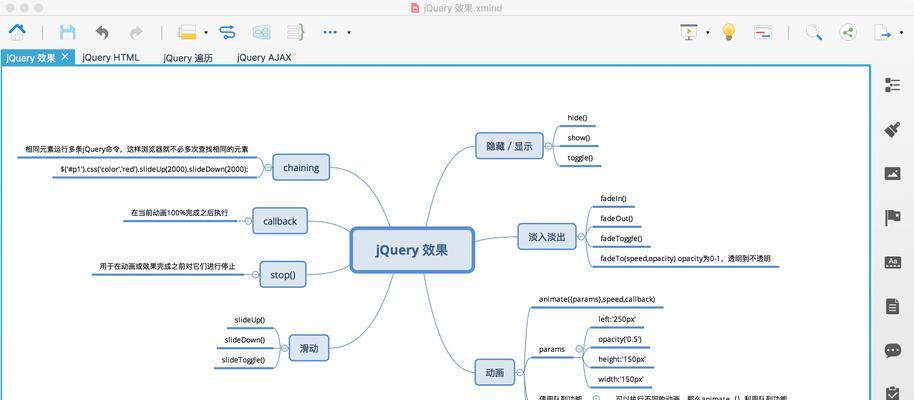
Task: Collapse the 淡入淡出 branch
Action: pos(581,237)
